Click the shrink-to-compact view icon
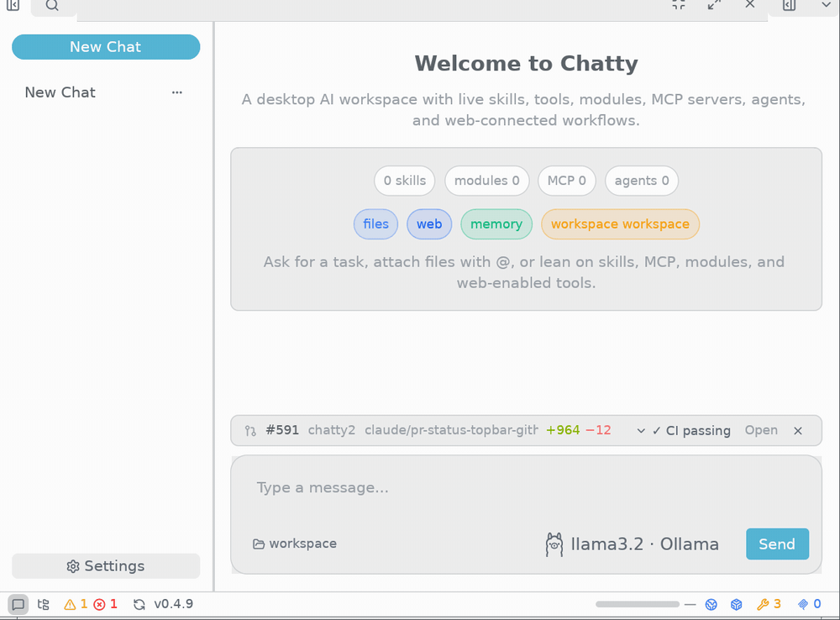Viewport: 840px width, 620px height. tap(679, 5)
